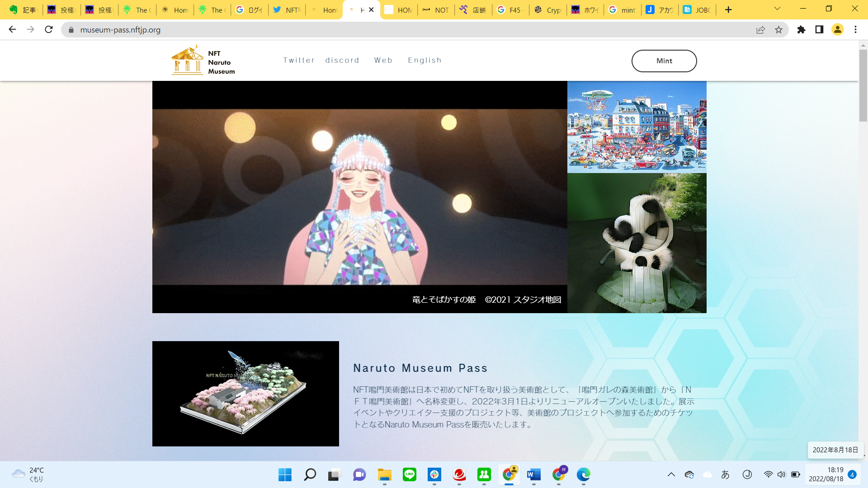Switch to the NFT Twitter tab

tap(287, 10)
